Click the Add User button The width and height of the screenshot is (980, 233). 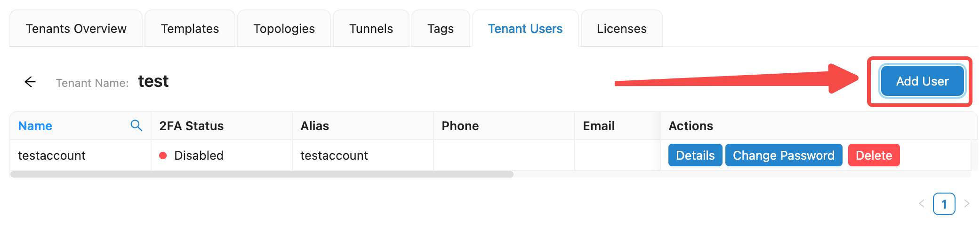tap(922, 81)
